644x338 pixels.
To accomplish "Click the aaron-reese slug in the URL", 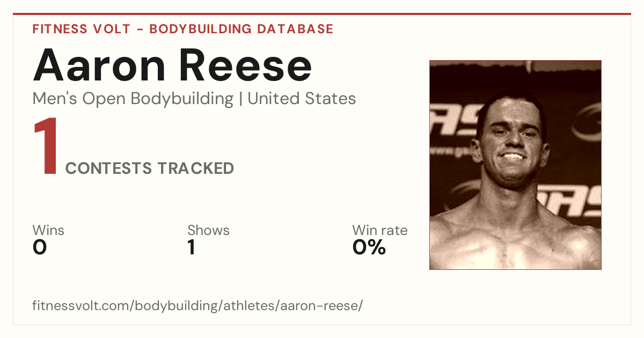I will pyautogui.click(x=324, y=306).
